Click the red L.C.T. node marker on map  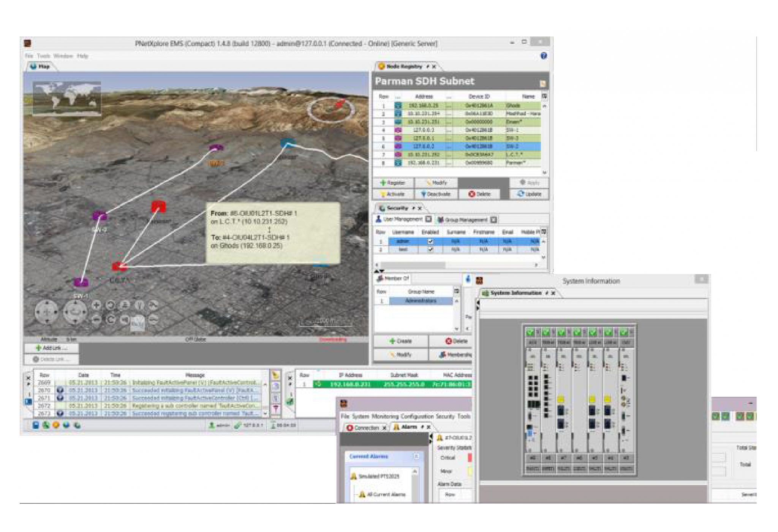click(x=119, y=266)
